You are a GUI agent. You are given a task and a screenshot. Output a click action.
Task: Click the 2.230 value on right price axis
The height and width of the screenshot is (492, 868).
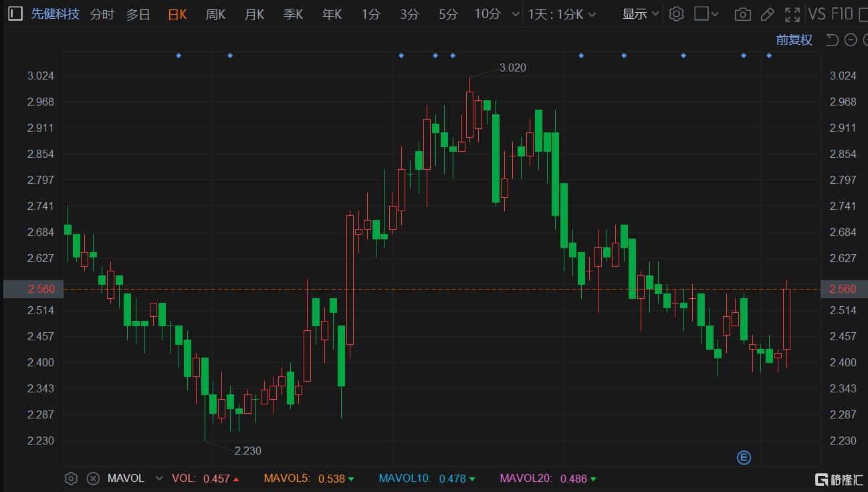pyautogui.click(x=843, y=441)
